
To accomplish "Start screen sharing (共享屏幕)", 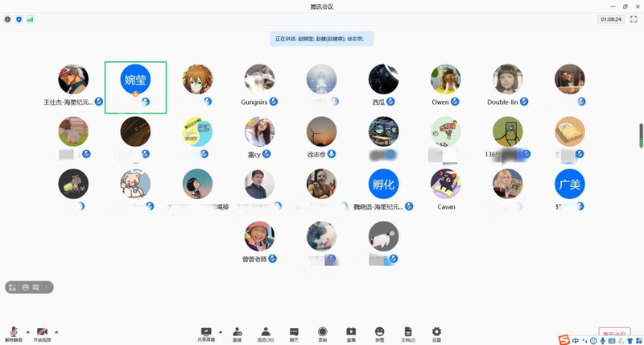I will pos(206,333).
